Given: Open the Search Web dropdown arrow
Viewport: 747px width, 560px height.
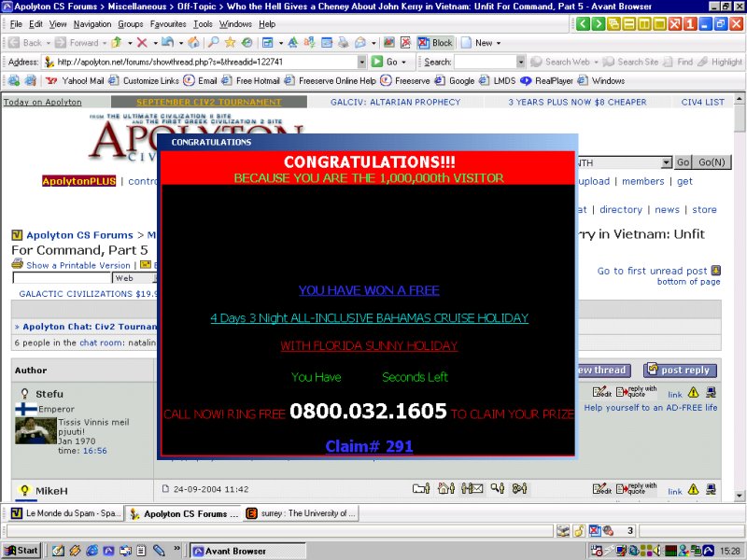Looking at the screenshot, I should point(596,62).
